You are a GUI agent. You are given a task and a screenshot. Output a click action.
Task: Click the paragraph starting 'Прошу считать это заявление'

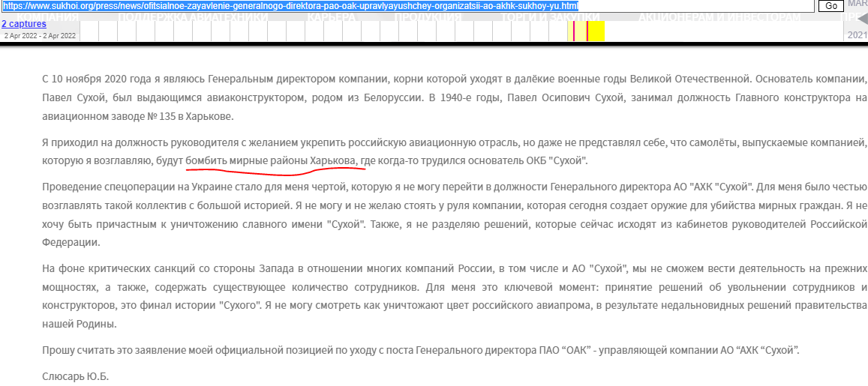[x=422, y=350]
